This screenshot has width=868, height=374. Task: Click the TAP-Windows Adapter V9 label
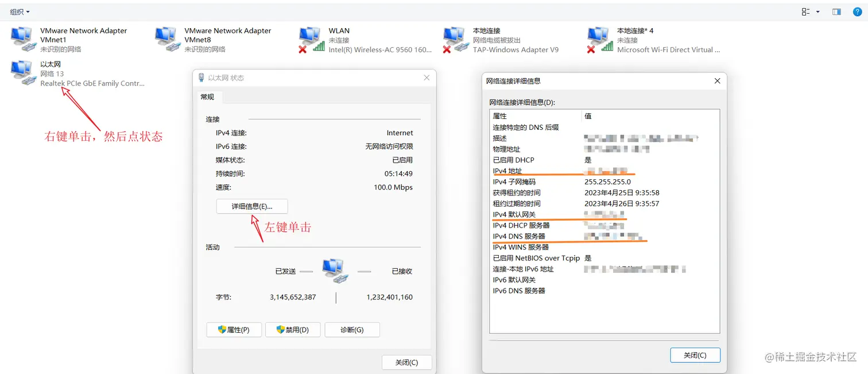516,49
